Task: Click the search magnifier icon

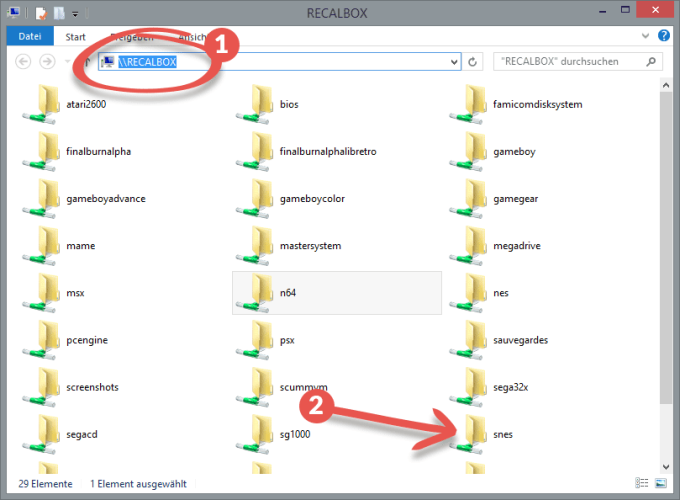Action: tap(651, 62)
